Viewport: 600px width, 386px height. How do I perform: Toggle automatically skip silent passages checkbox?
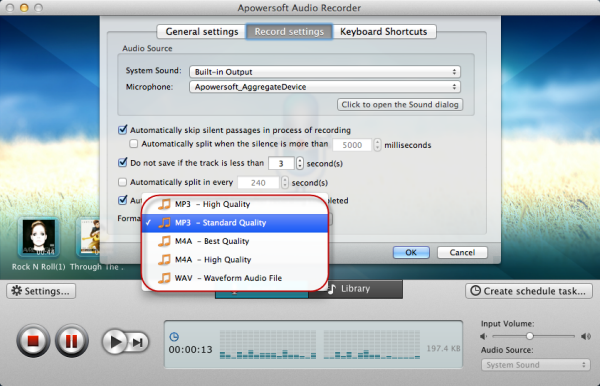pyautogui.click(x=122, y=130)
